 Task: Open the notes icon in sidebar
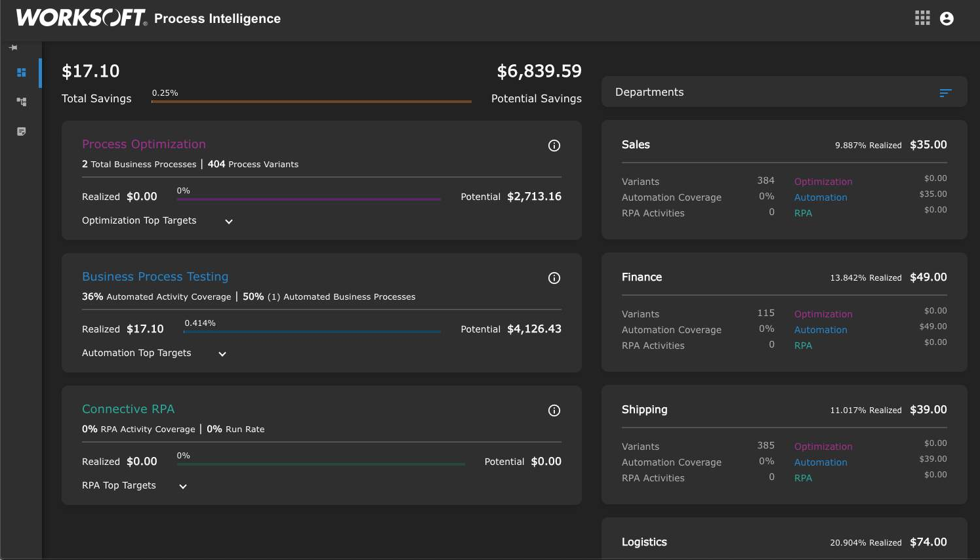pos(22,131)
